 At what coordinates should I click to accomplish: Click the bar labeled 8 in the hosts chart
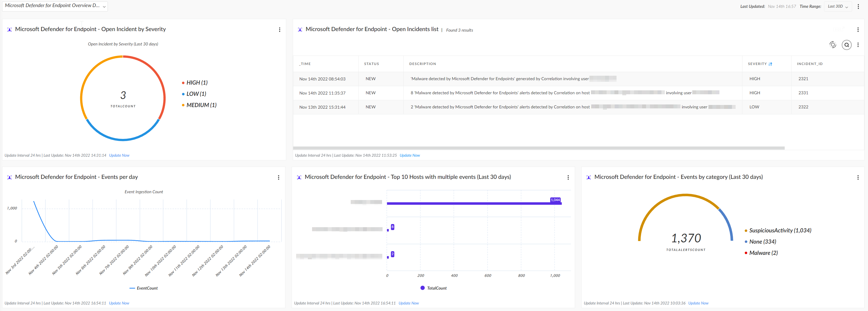(x=388, y=231)
